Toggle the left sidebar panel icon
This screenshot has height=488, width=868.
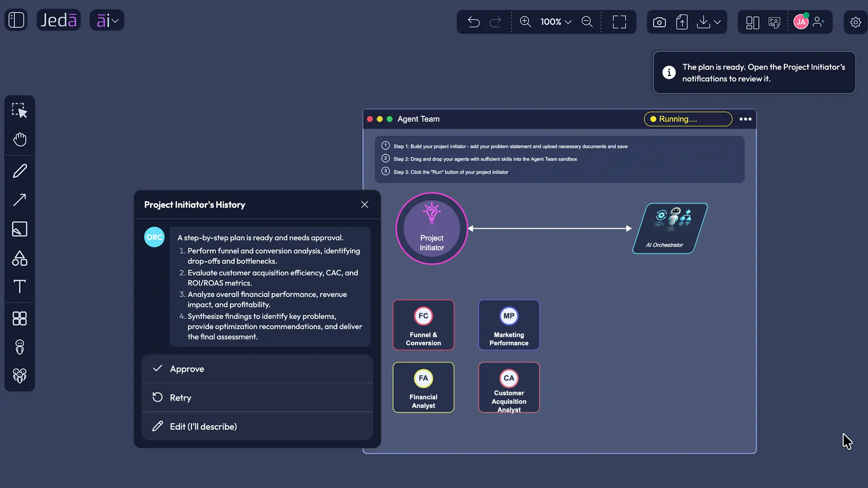tap(16, 20)
